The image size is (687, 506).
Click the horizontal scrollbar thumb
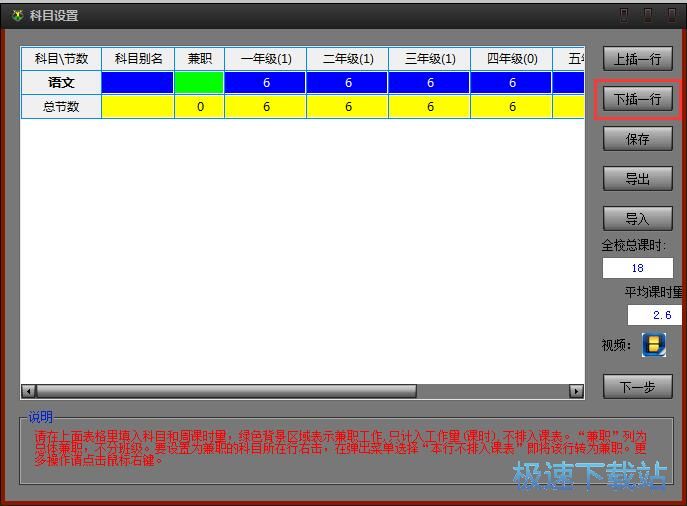click(226, 391)
